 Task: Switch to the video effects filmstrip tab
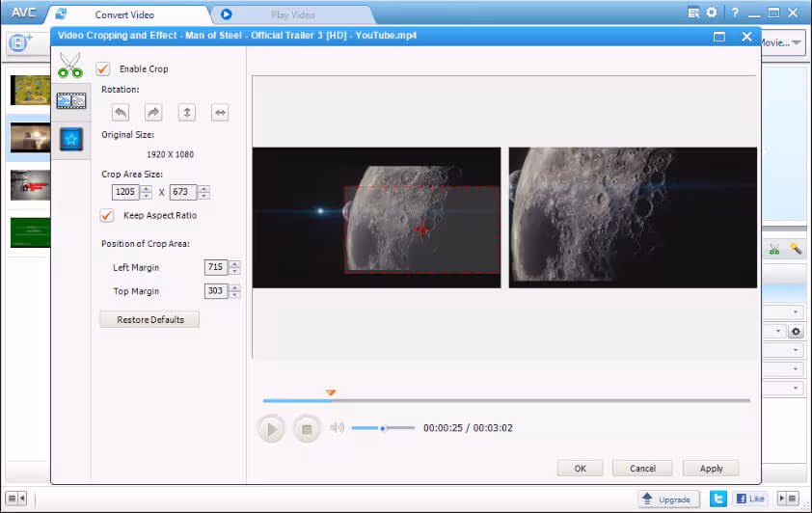(71, 101)
